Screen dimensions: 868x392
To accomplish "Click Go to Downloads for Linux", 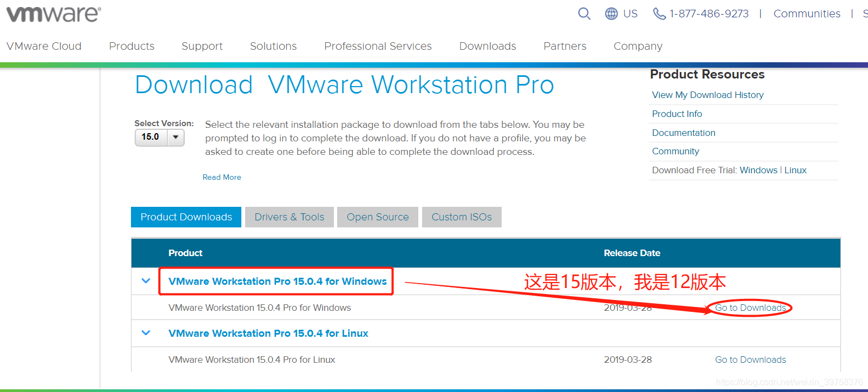I will (751, 360).
